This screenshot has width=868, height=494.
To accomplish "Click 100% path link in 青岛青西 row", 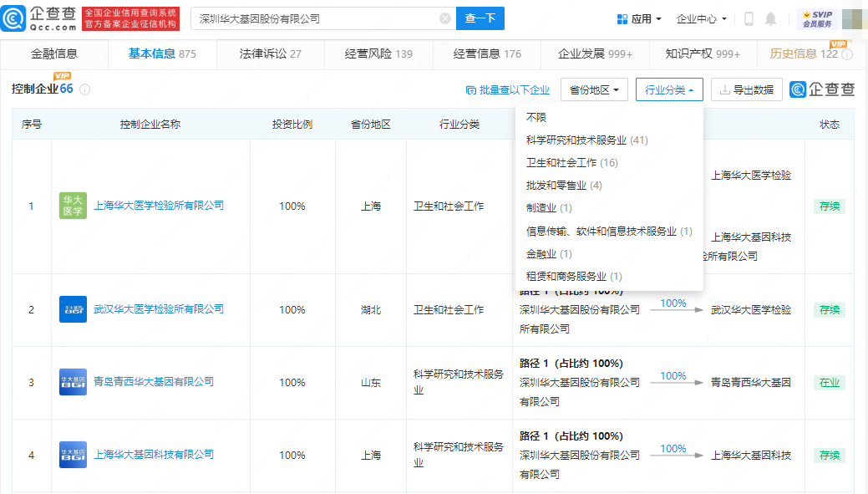I will (x=673, y=376).
